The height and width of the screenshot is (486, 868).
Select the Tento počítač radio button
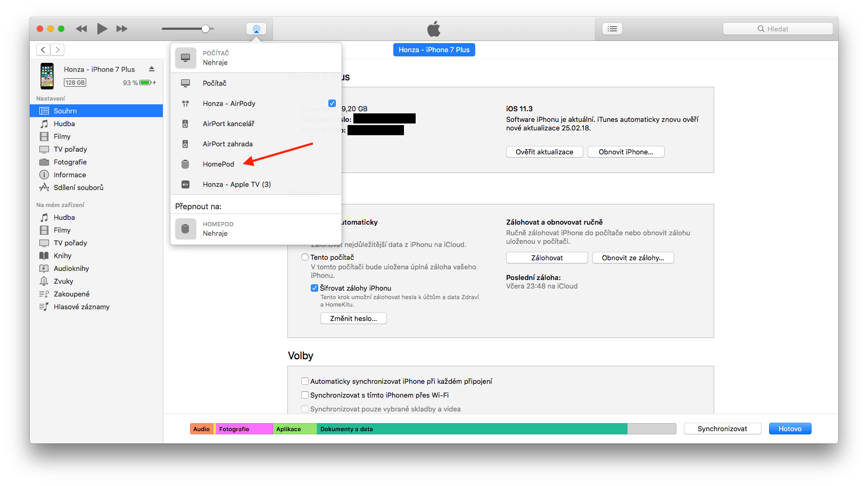click(305, 257)
